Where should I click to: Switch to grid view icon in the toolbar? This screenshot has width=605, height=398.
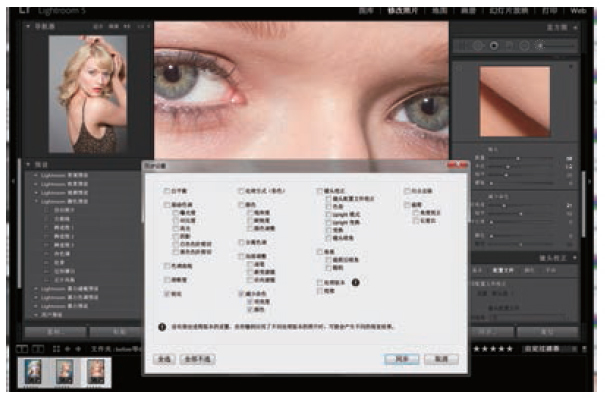pos(56,349)
